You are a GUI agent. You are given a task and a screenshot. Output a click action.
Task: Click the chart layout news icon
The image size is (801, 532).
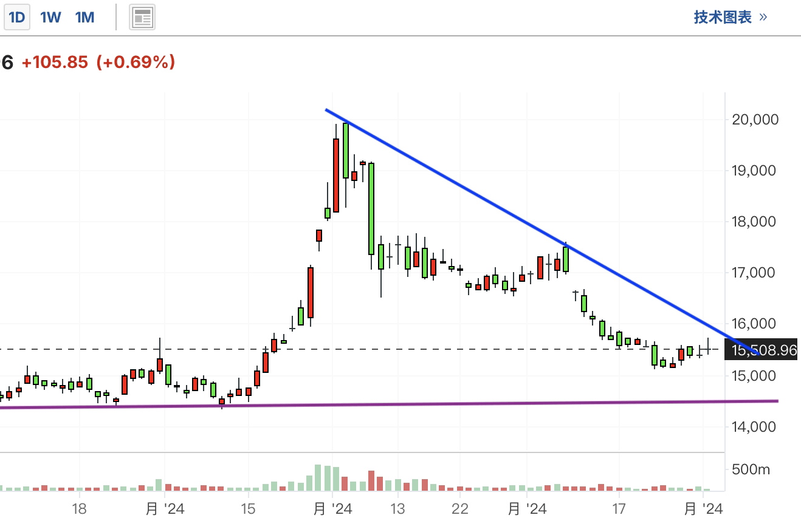point(142,18)
